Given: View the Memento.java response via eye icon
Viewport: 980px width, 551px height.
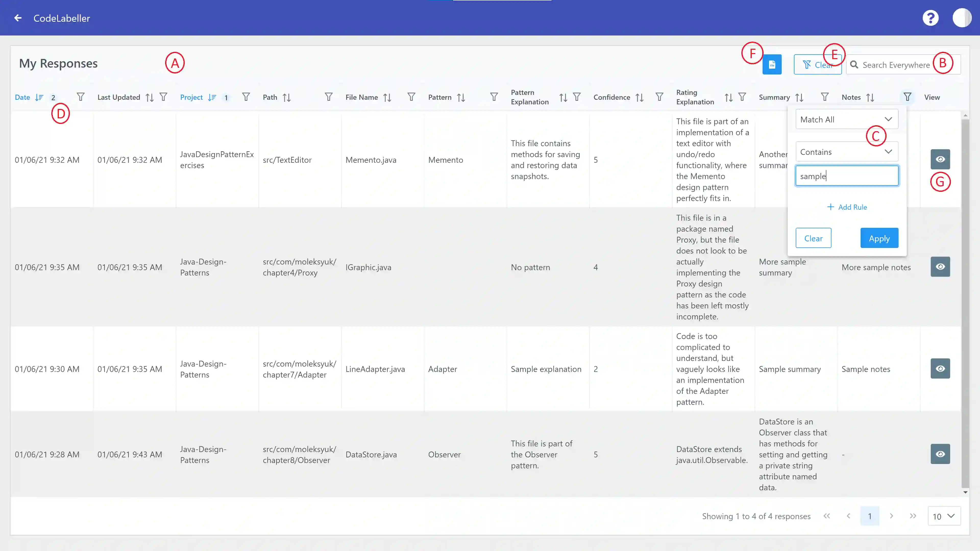Looking at the screenshot, I should tap(940, 159).
